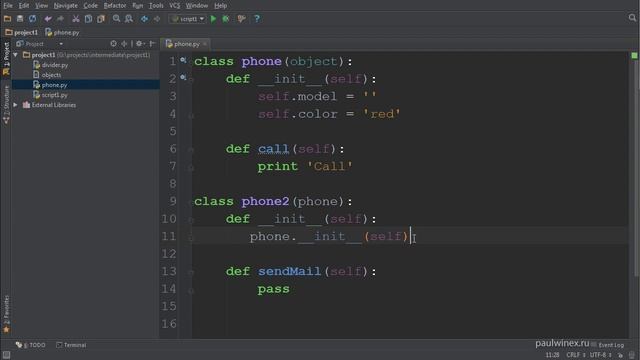Click the Save All toolbar icon

pos(20,19)
